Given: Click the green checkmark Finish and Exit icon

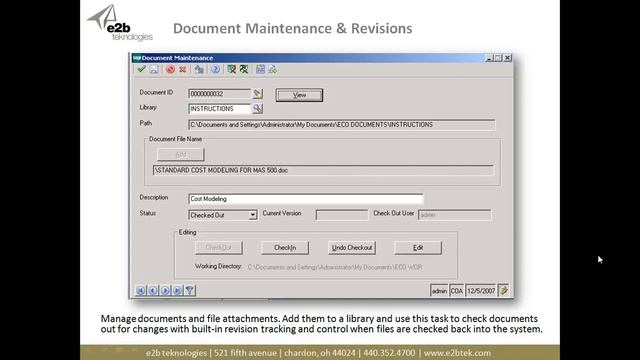Looking at the screenshot, I should click(142, 69).
